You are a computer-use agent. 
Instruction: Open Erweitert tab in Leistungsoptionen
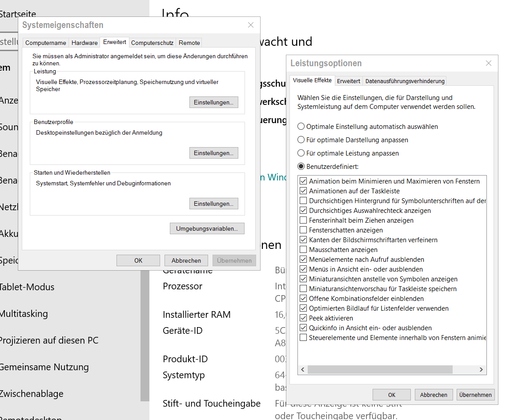click(x=348, y=81)
